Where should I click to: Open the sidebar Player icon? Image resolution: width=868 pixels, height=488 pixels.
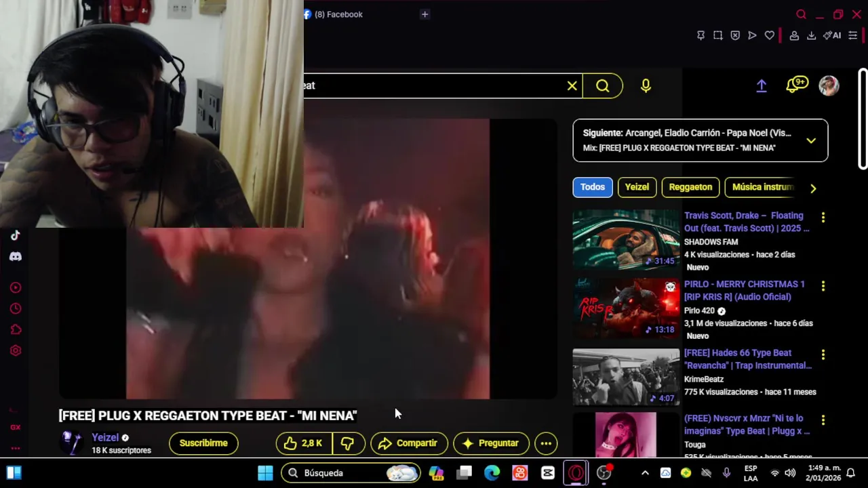[x=16, y=288]
